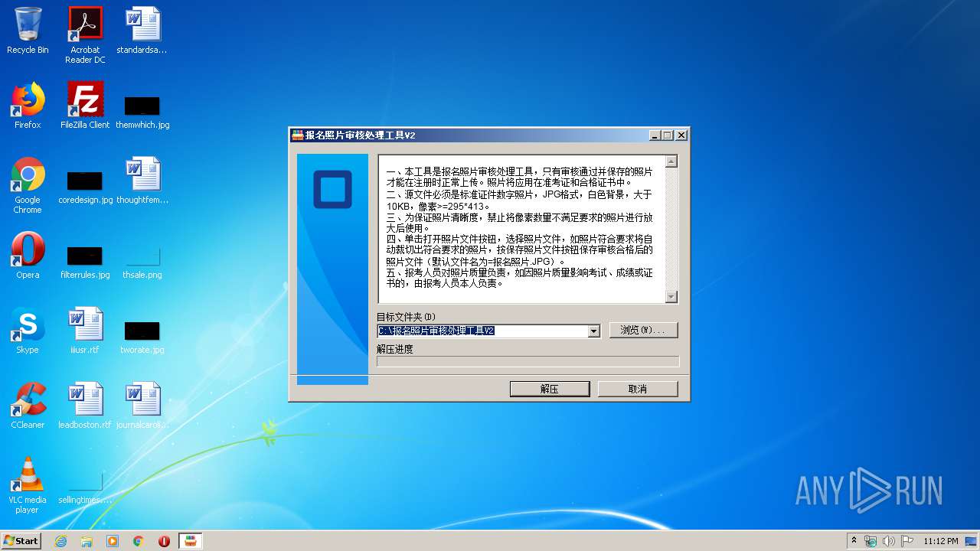Open Action Center flag icon

[x=907, y=541]
